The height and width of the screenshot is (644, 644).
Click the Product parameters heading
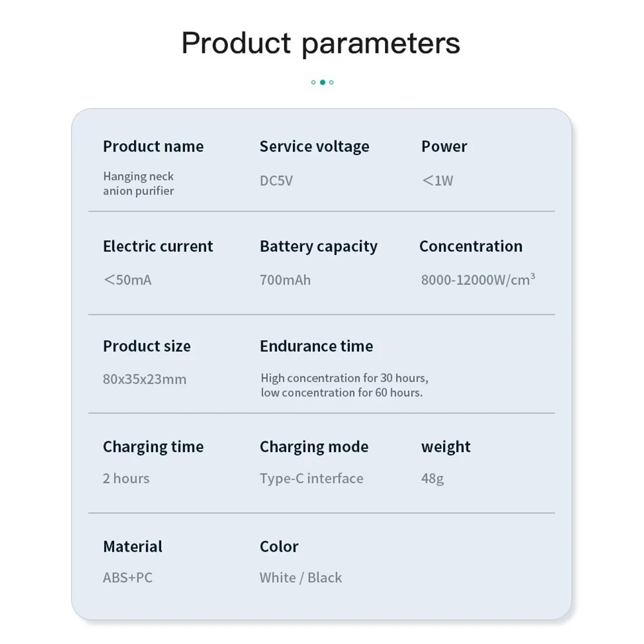tap(321, 43)
